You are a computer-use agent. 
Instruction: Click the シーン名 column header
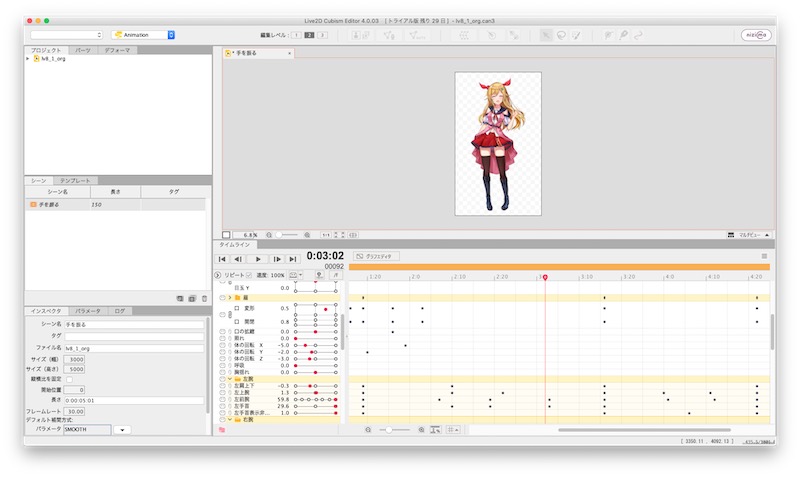click(58, 192)
